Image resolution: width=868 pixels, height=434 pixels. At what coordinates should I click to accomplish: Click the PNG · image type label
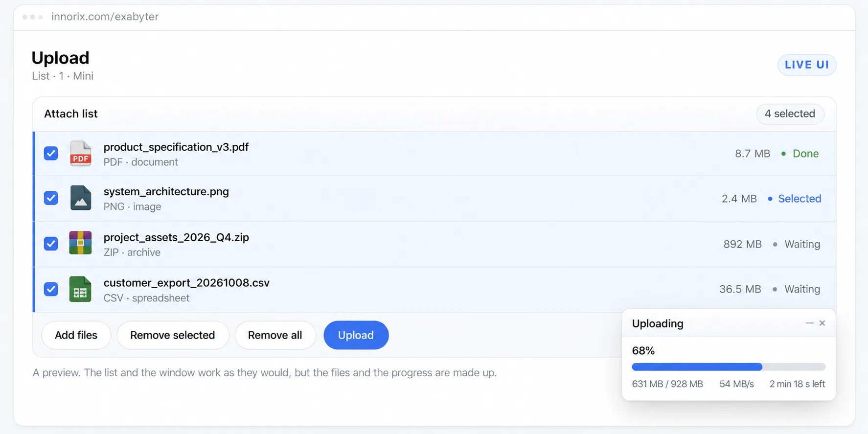(132, 206)
